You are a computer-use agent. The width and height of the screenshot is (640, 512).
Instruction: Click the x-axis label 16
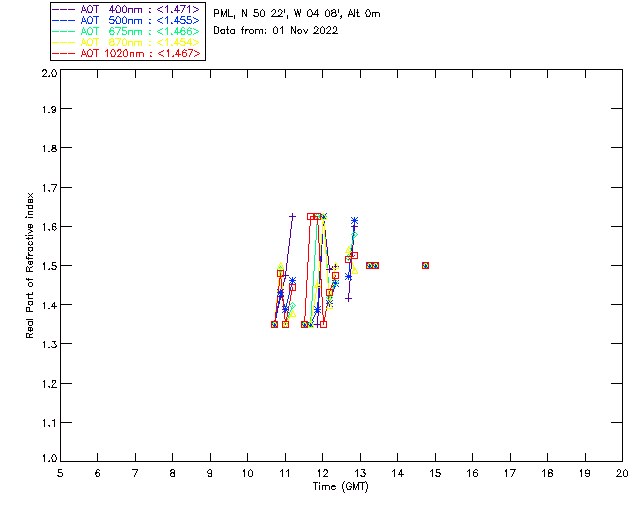point(473,473)
